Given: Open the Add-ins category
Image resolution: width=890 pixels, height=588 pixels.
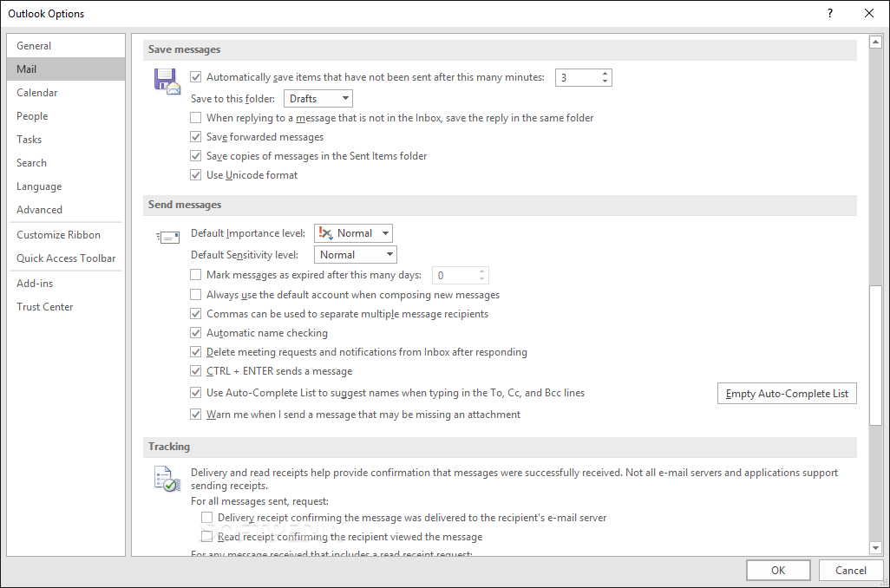Looking at the screenshot, I should point(66,284).
